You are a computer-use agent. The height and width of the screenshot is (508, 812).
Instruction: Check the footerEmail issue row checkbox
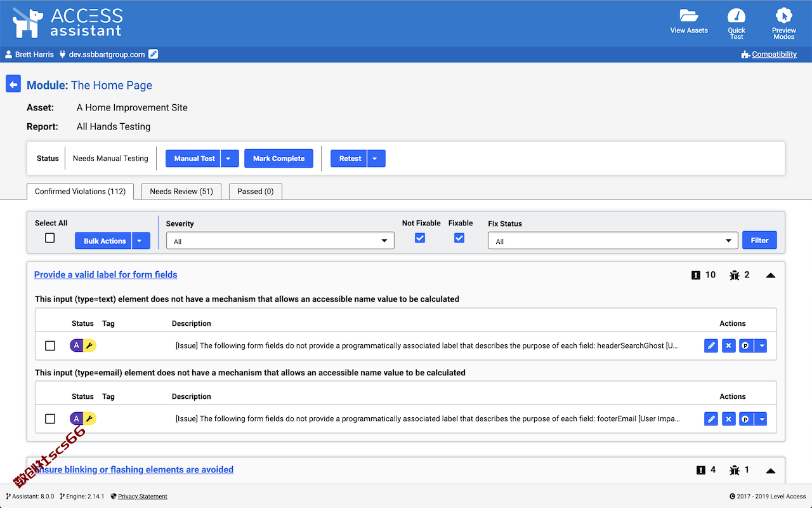coord(50,419)
